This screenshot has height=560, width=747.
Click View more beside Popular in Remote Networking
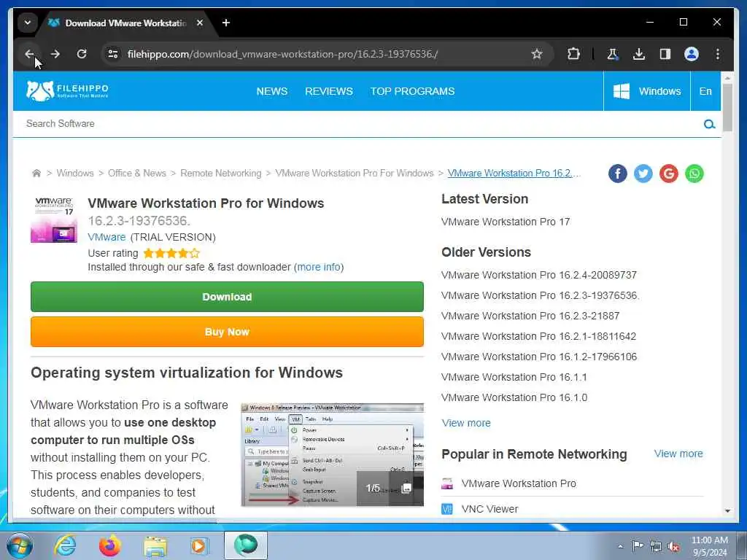(678, 454)
